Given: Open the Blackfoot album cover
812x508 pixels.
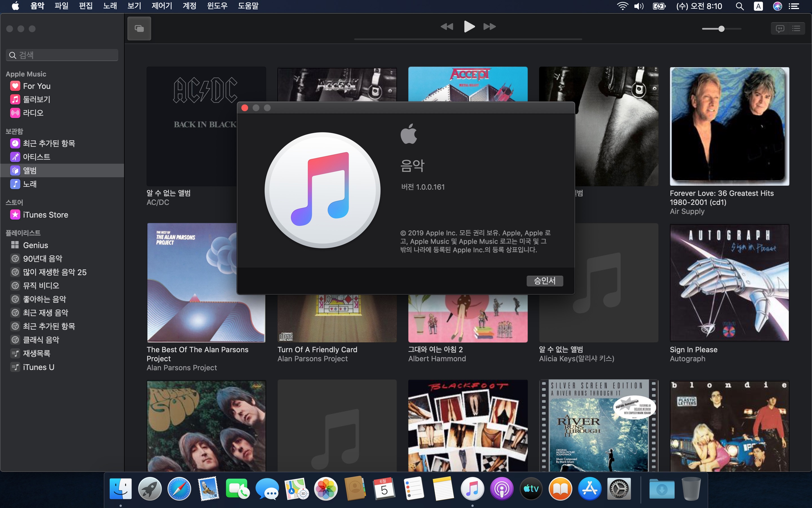Looking at the screenshot, I should pos(468,426).
